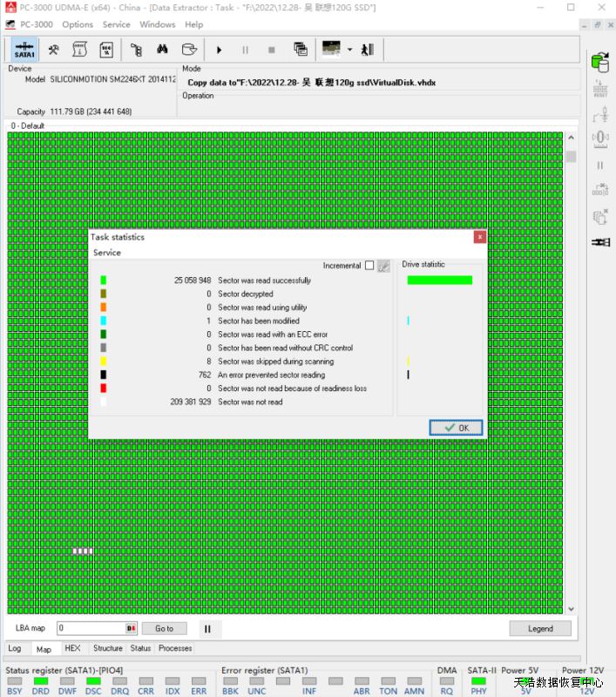Click the cascading windows toolbar icon
The height and width of the screenshot is (697, 616).
point(301,50)
